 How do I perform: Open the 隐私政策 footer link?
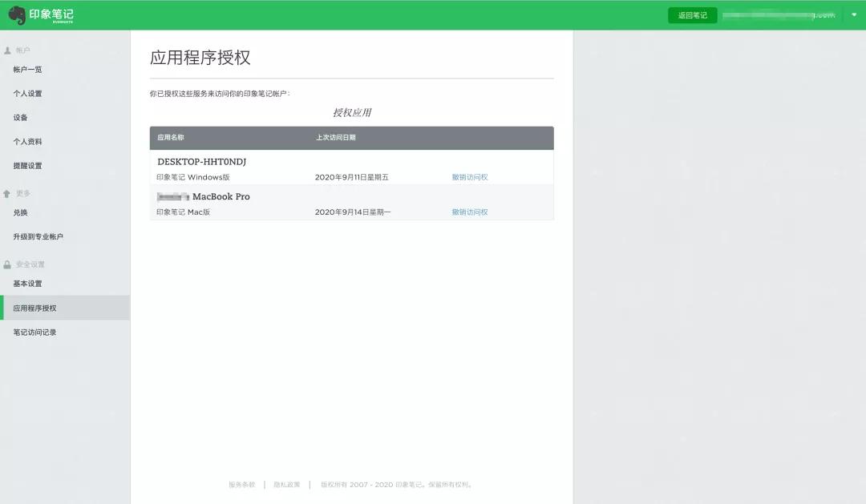[286, 485]
